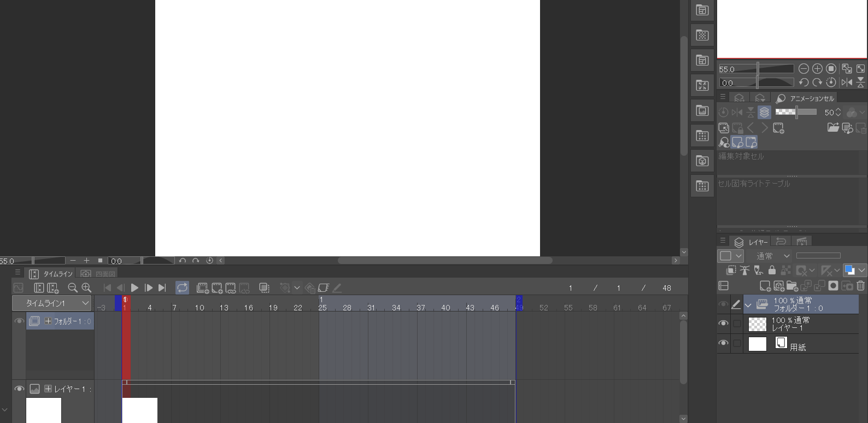
Task: Select the アニメーションセル tab
Action: [806, 98]
